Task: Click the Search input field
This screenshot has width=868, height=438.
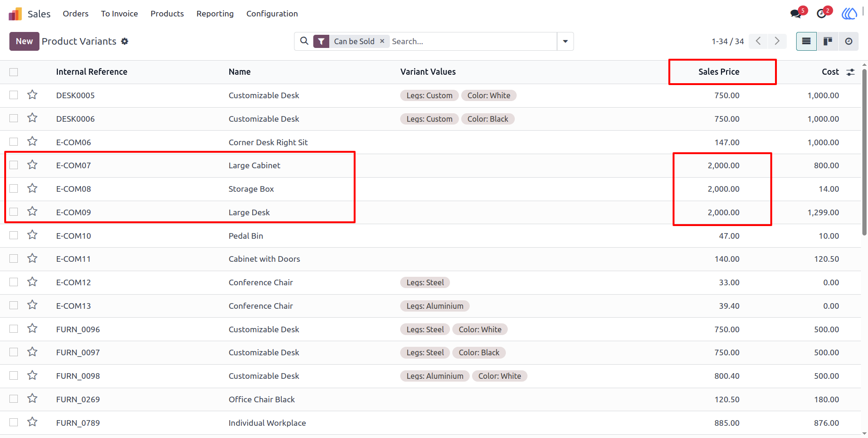Action: pyautogui.click(x=473, y=41)
